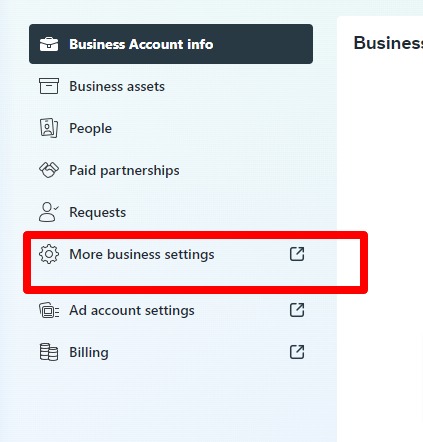
Task: Open the Paid partnerships label
Action: [124, 170]
